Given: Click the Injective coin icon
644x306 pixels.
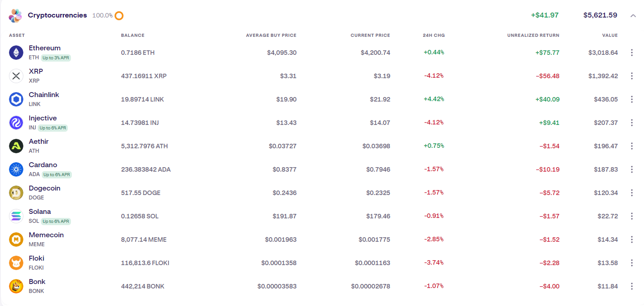Looking at the screenshot, I should [x=16, y=123].
